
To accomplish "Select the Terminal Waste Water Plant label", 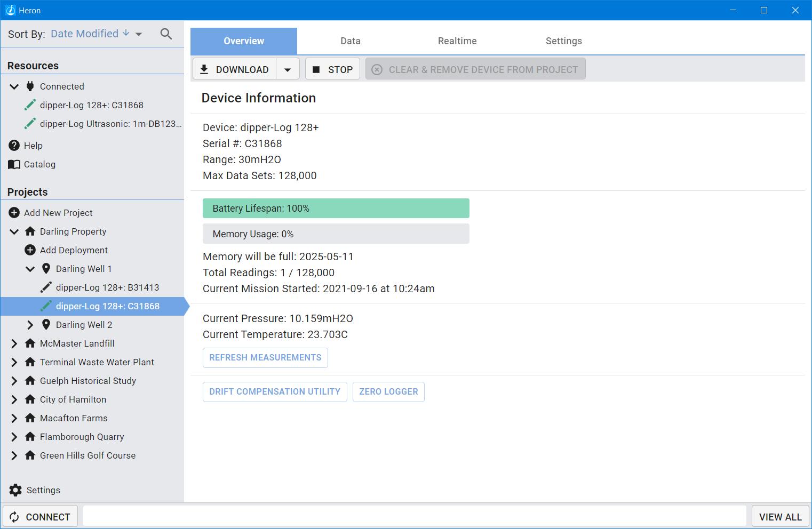I will pos(97,362).
